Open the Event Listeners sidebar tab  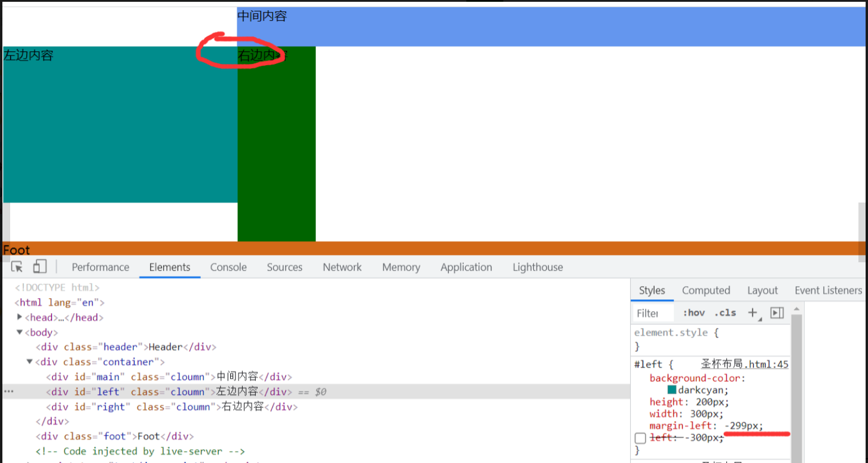click(828, 290)
